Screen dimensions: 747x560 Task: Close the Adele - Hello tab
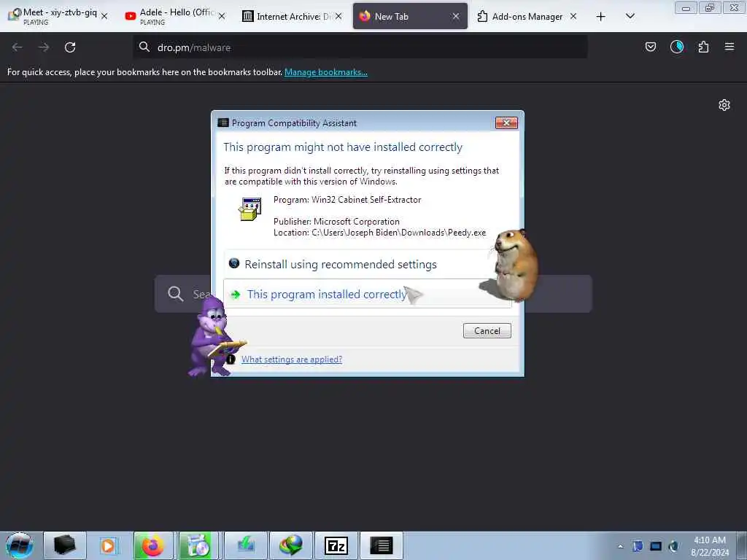pos(222,16)
